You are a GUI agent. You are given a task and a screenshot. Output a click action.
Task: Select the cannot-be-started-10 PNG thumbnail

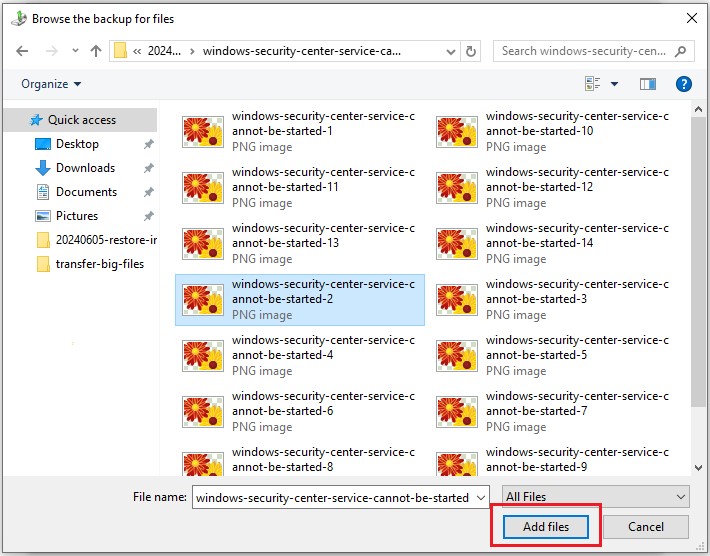(456, 131)
